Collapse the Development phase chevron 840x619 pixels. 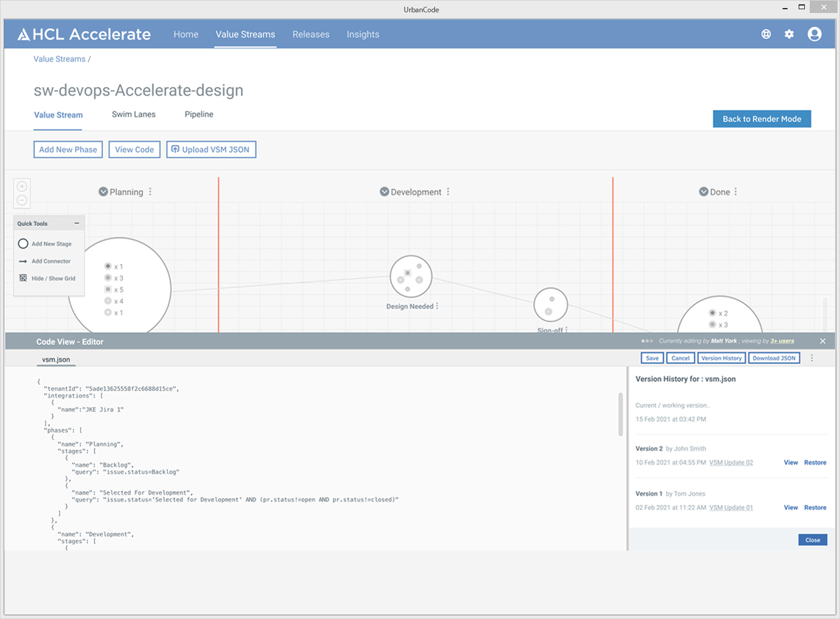pos(385,192)
